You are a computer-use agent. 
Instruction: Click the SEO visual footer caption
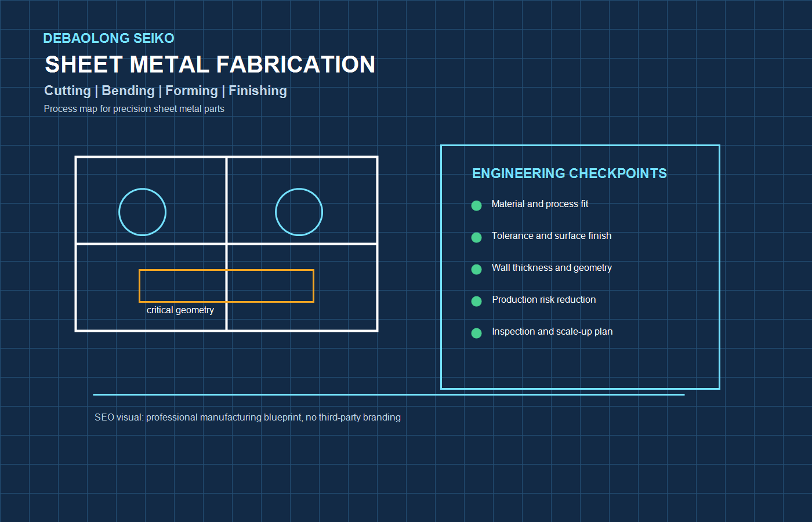coord(248,417)
